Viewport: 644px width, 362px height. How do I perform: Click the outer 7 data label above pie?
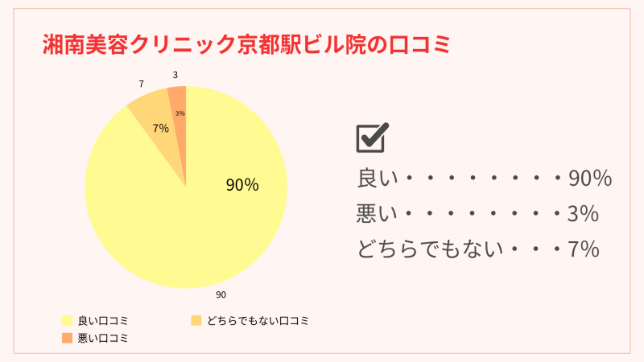tap(141, 83)
